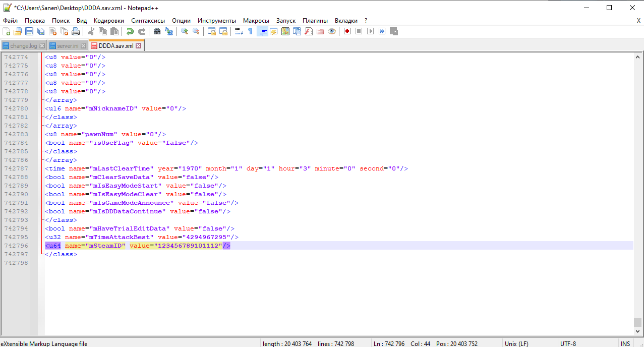Toggle the indent guide button
The height and width of the screenshot is (347, 644).
point(262,31)
